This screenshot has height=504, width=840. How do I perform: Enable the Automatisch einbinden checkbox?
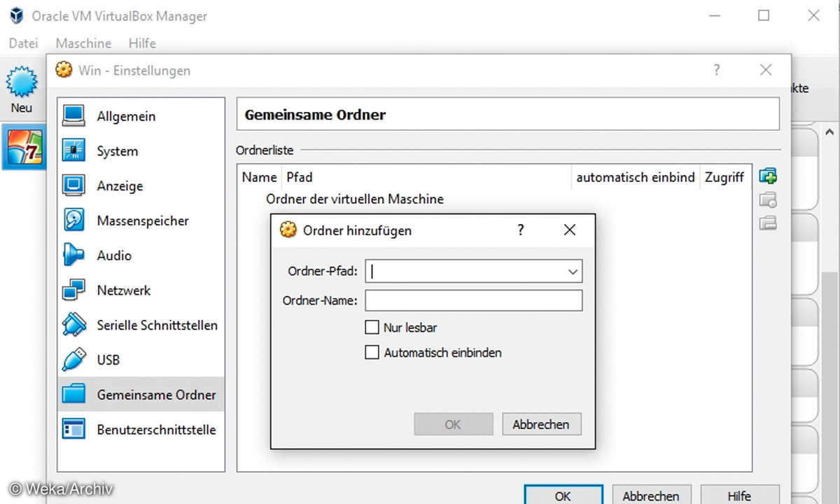[x=372, y=353]
